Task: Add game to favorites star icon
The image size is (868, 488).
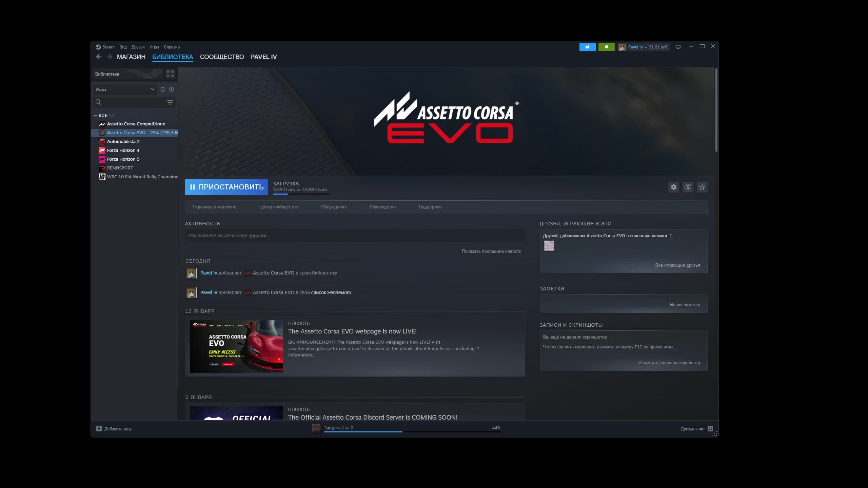Action: (702, 187)
